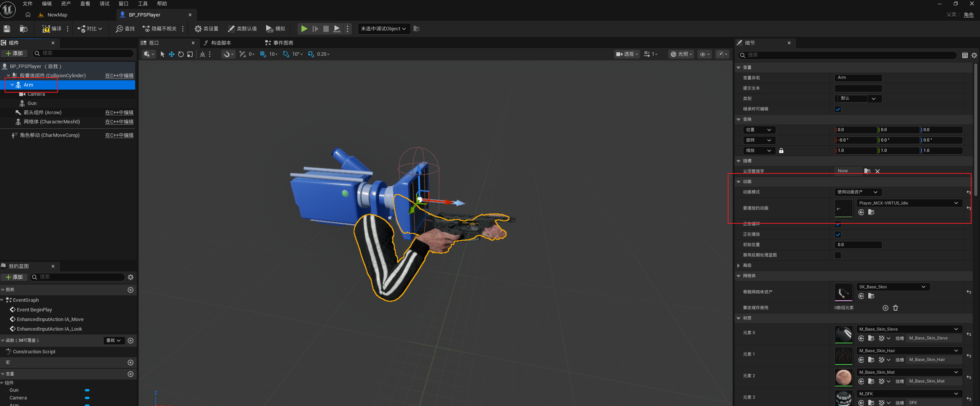
Task: Click the M_Base_Skin_Sleve material thumbnail
Action: pos(844,334)
